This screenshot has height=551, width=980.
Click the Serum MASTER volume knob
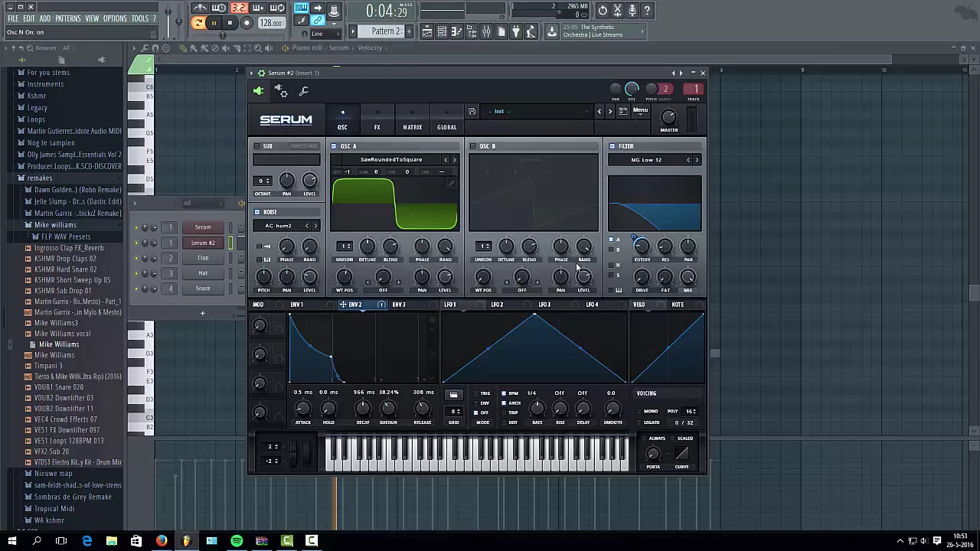click(668, 117)
